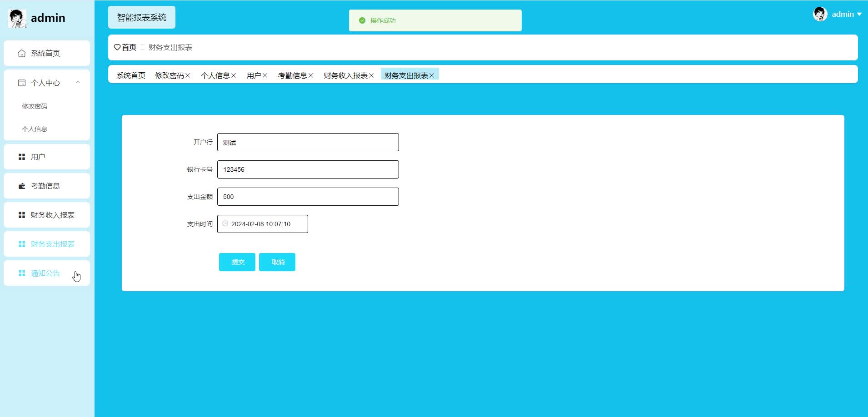Switch to the 修改密码 tab

[x=170, y=75]
